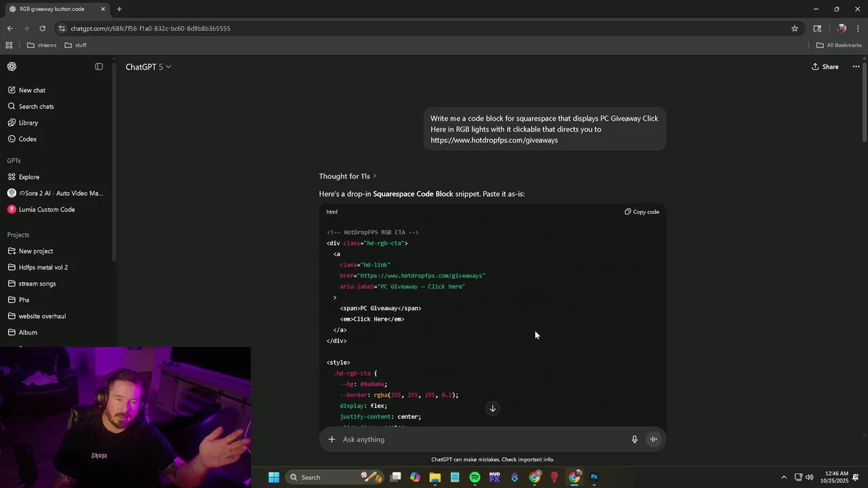Open the clock showing 12:46 AM
The image size is (868, 488).
click(835, 477)
